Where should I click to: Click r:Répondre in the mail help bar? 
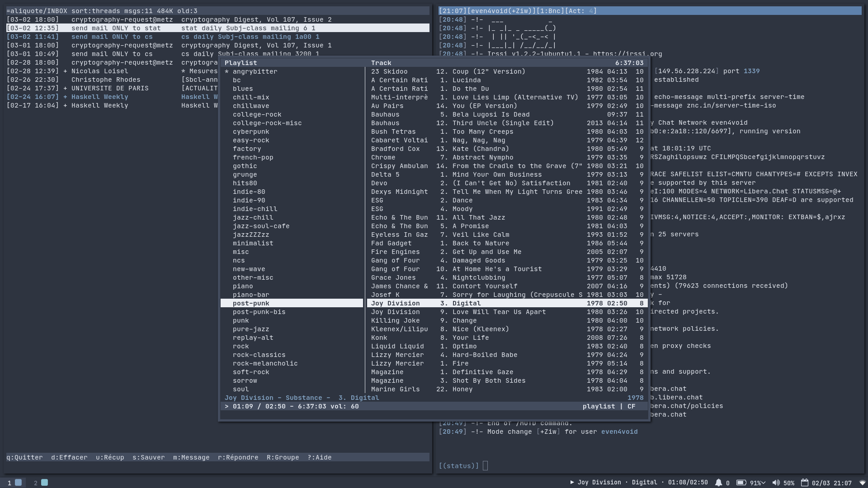238,458
